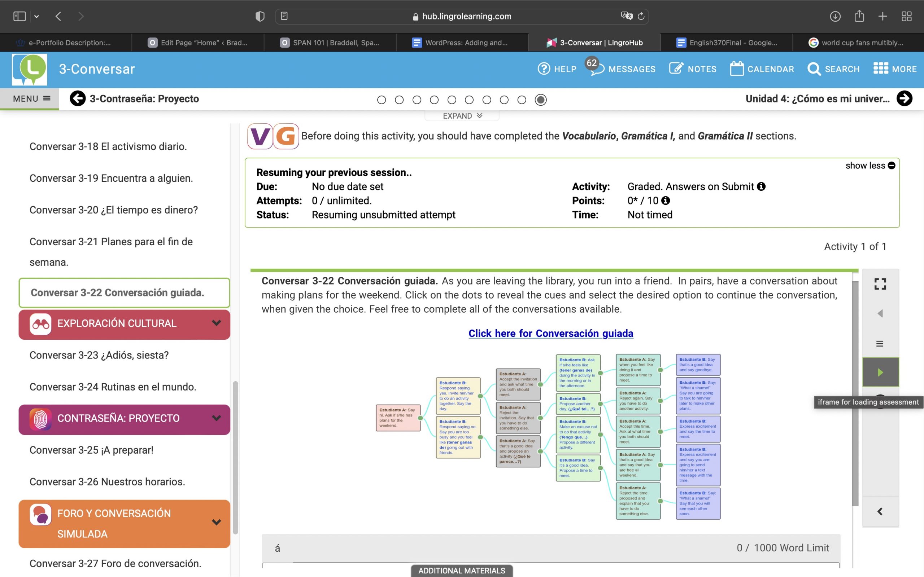
Task: Open the Notes pencil icon
Action: (x=676, y=69)
